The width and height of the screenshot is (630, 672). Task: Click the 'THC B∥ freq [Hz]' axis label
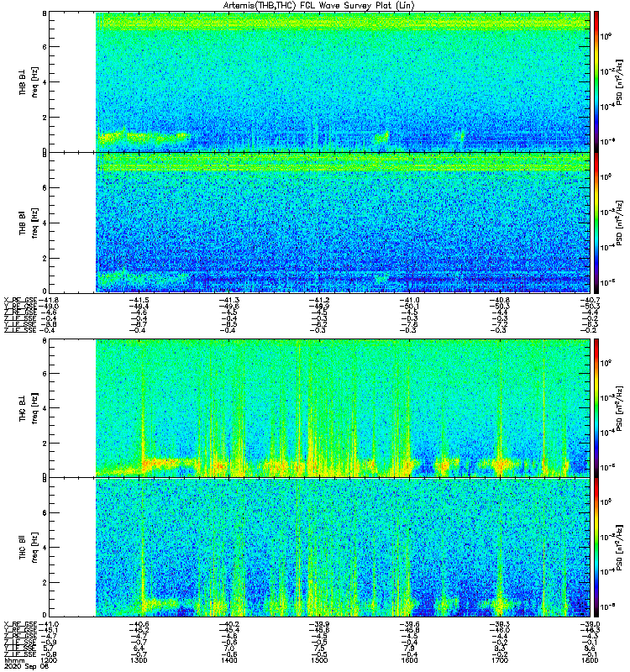(29, 548)
